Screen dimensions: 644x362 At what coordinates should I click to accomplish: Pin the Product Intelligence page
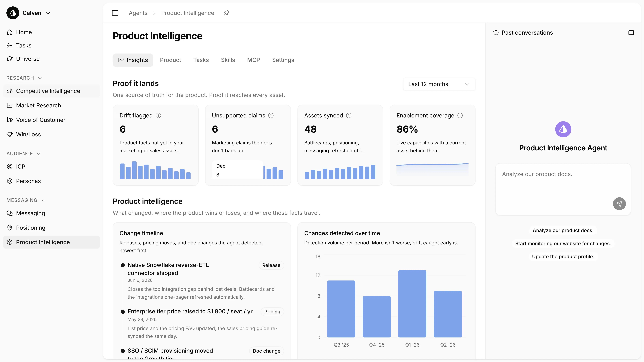point(226,13)
